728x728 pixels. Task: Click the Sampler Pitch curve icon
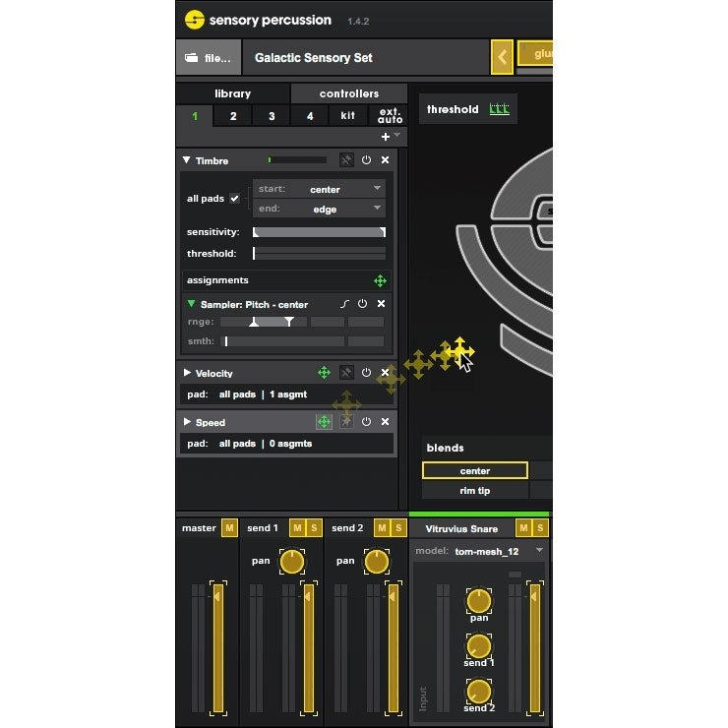[x=344, y=304]
